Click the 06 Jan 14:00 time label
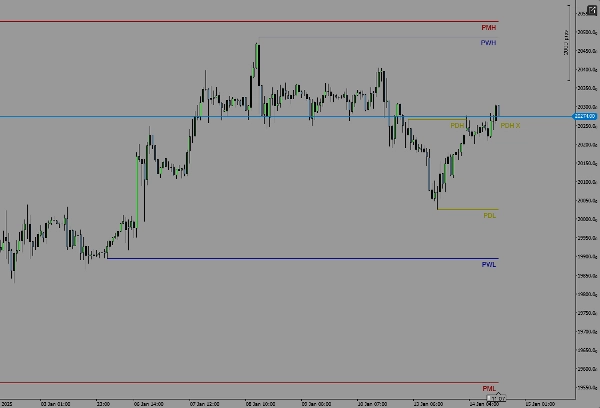Viewport: 600px width, 408px height. (x=150, y=404)
